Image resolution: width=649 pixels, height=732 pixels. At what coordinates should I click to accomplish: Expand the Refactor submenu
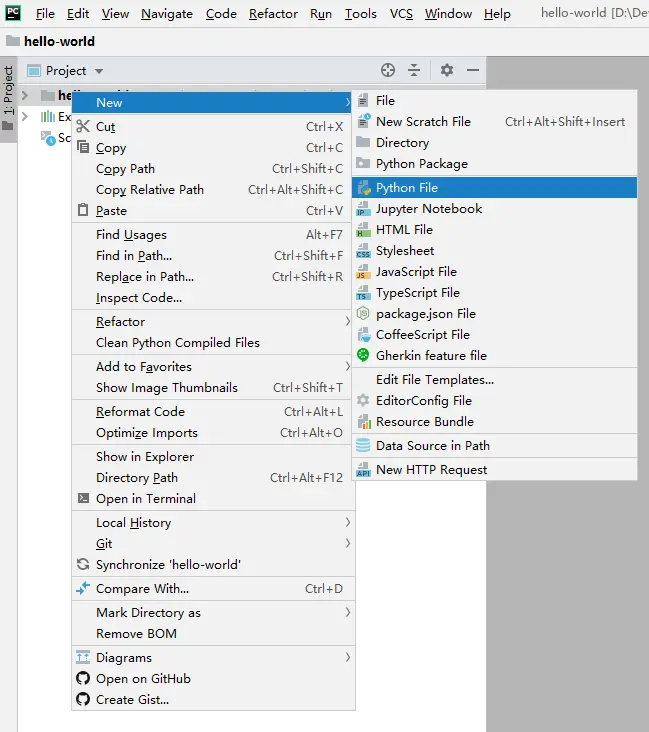pos(347,321)
